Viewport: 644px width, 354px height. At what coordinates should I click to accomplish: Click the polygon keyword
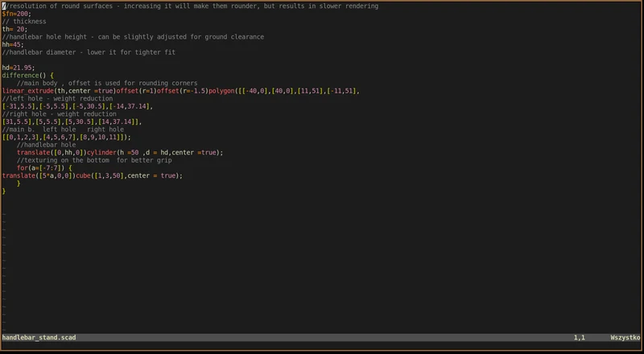coord(221,91)
